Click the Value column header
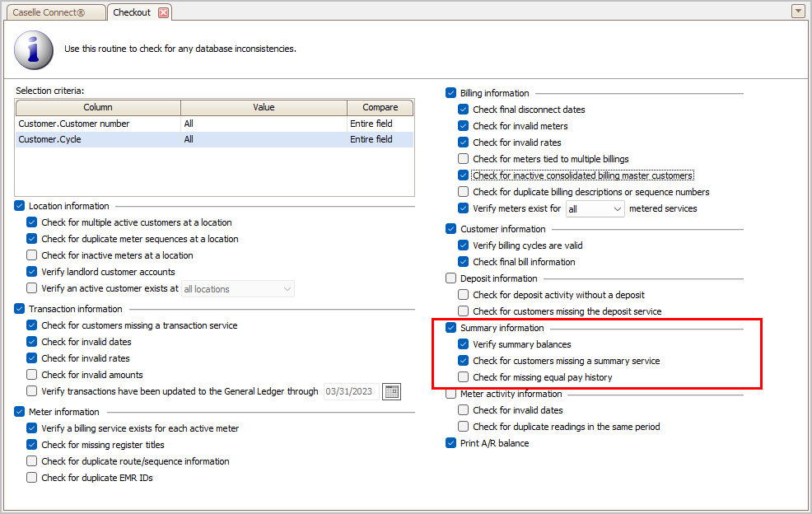Image resolution: width=812 pixels, height=514 pixels. [264, 107]
